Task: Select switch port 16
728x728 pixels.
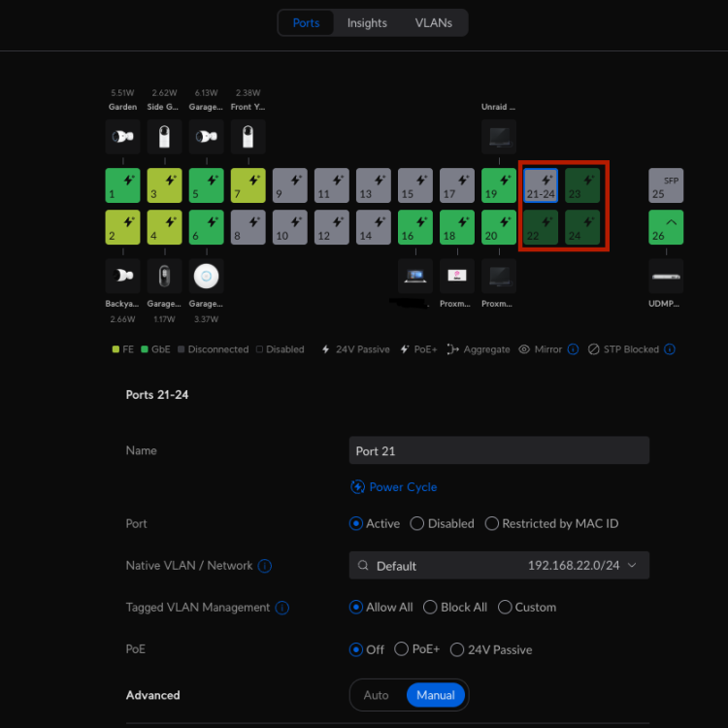Action: tap(415, 227)
